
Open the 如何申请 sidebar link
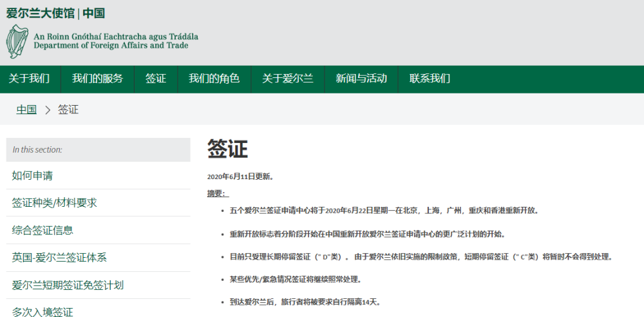coord(32,176)
